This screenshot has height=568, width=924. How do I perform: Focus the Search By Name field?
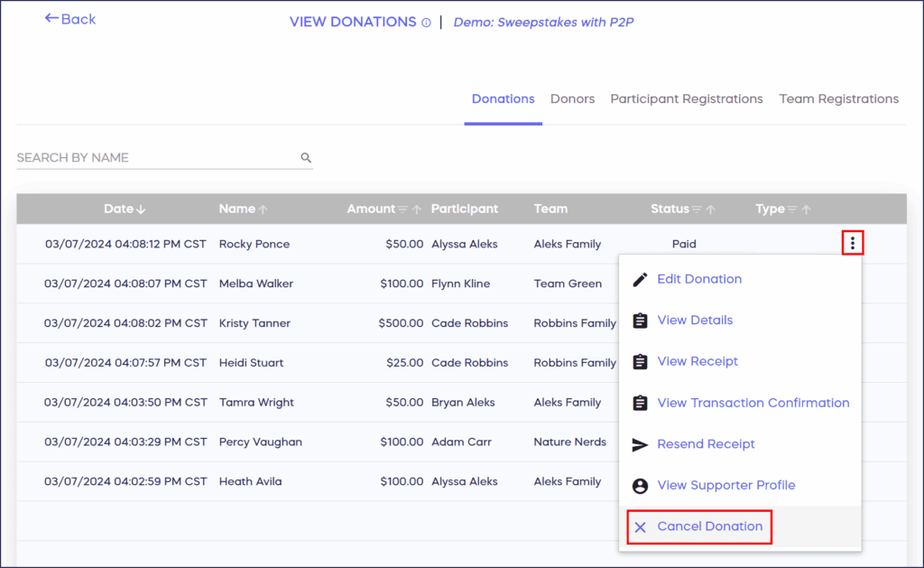[x=153, y=158]
